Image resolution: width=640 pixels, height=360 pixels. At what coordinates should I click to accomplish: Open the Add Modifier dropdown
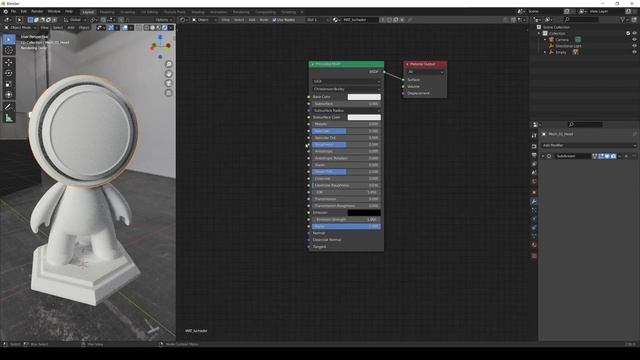589,145
